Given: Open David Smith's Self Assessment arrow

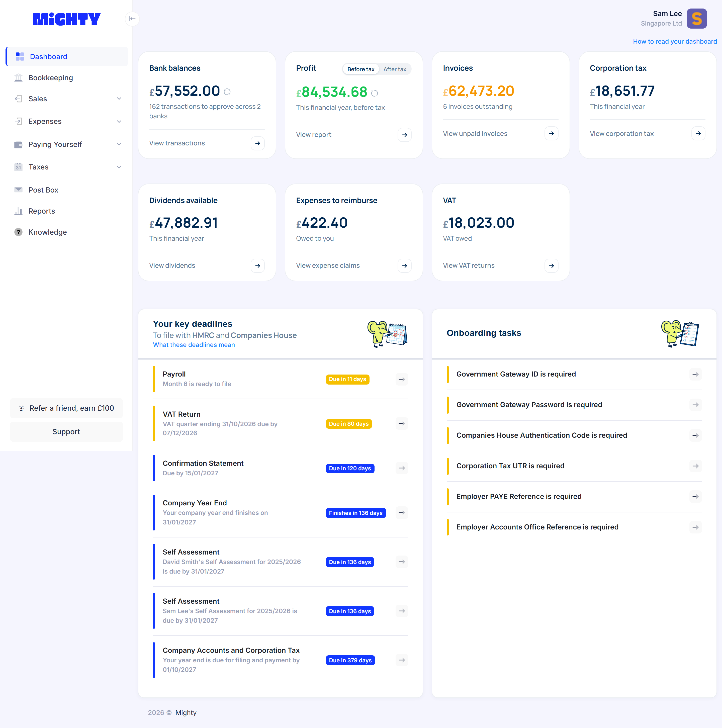Looking at the screenshot, I should (x=402, y=562).
